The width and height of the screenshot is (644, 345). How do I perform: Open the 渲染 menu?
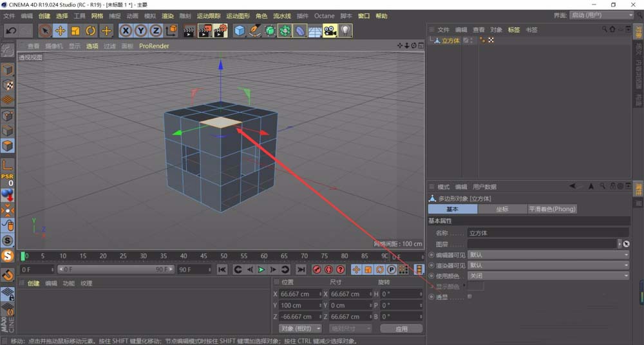point(167,15)
